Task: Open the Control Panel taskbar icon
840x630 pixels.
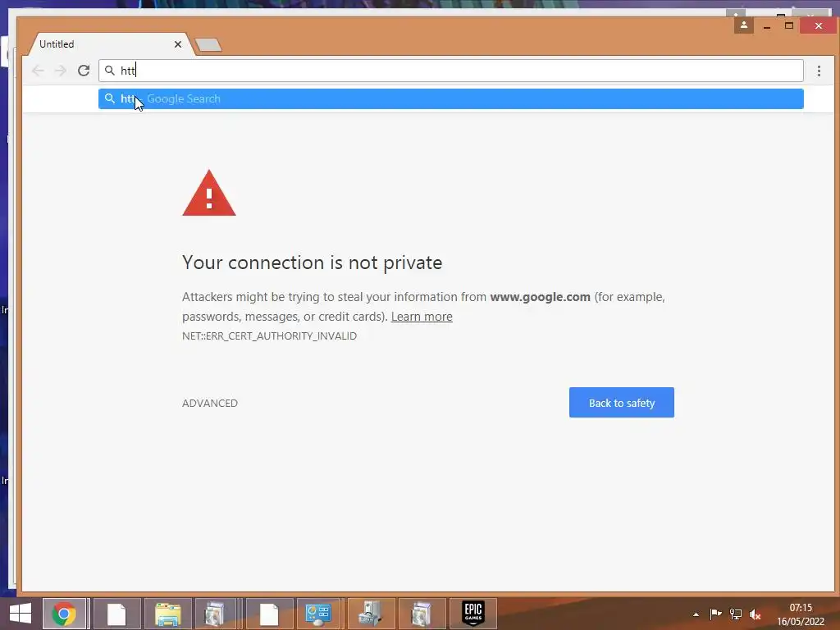Action: coord(318,614)
